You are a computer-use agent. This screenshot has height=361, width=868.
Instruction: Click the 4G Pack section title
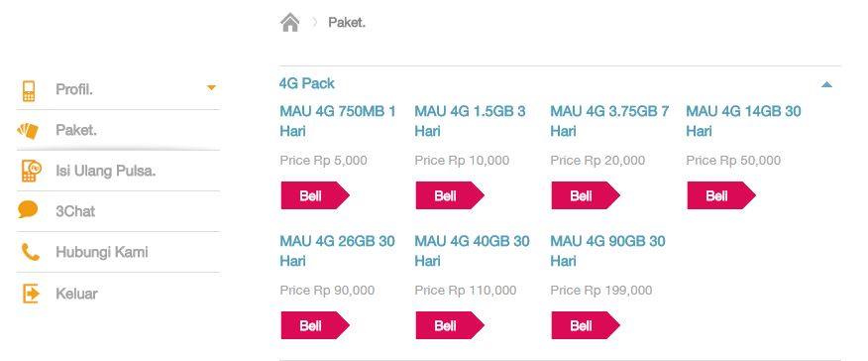pos(307,83)
